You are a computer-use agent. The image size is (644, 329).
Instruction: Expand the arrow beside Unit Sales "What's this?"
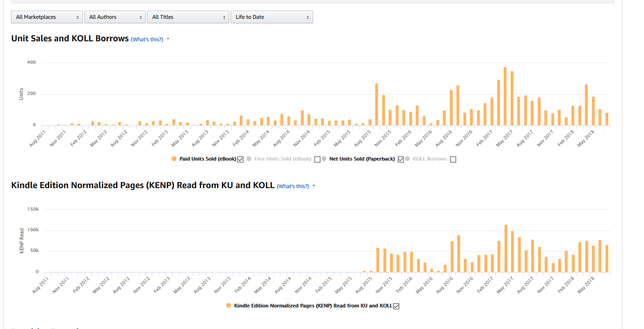click(168, 39)
